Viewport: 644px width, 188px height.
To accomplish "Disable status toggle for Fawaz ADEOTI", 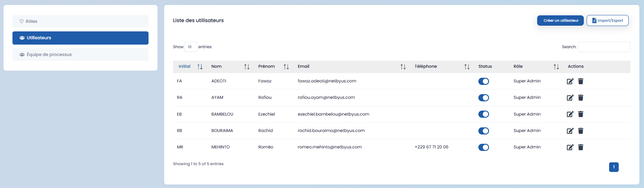I will pos(483,81).
